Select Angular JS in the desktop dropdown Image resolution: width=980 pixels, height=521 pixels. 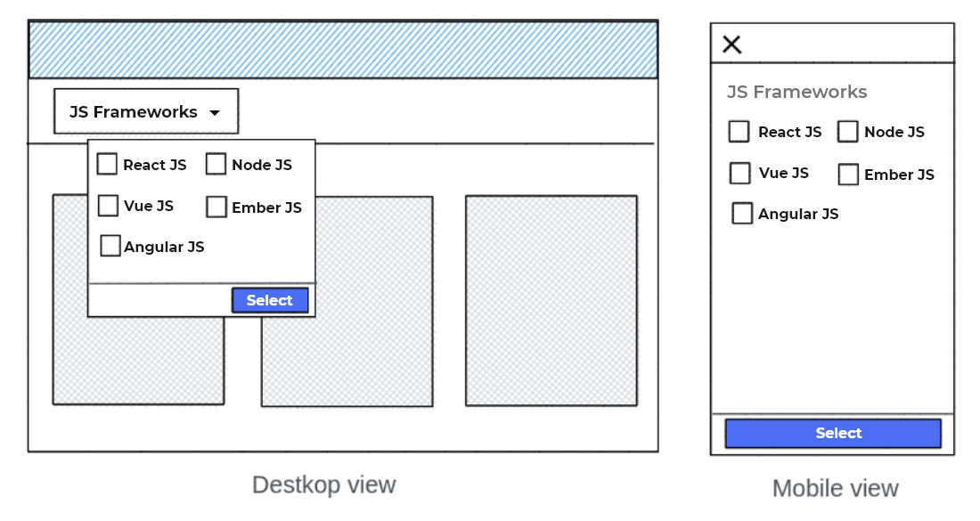[x=110, y=245]
